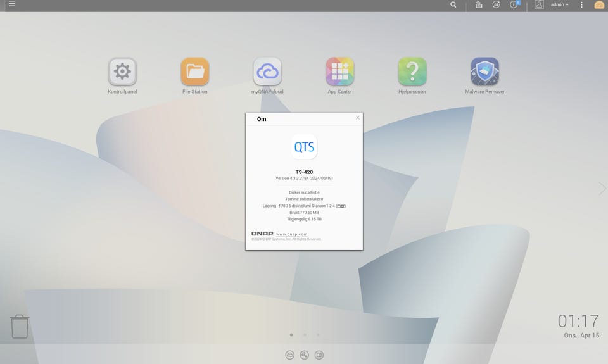Select the first desktop page dot
The height and width of the screenshot is (364, 608).
291,335
